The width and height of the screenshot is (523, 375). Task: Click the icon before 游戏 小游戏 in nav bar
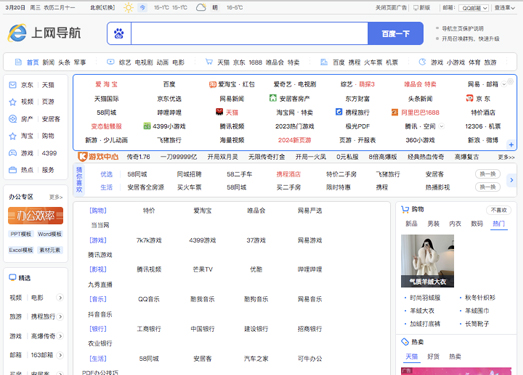pyautogui.click(x=422, y=62)
